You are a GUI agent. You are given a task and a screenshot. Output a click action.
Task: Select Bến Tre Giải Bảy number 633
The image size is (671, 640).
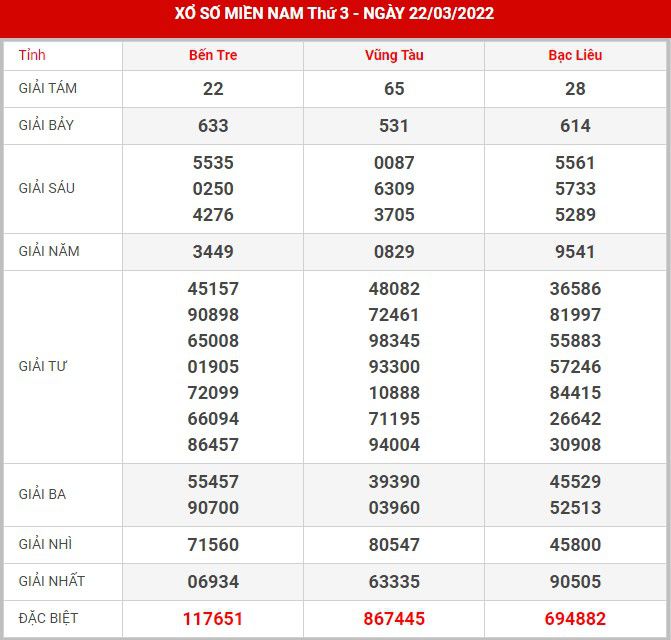(213, 126)
